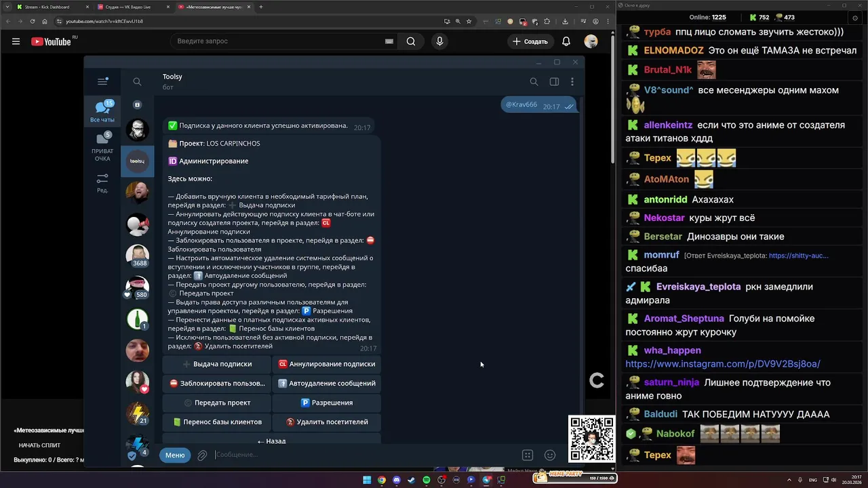This screenshot has width=868, height=488.
Task: Open YouTube notifications bell
Action: 566,41
